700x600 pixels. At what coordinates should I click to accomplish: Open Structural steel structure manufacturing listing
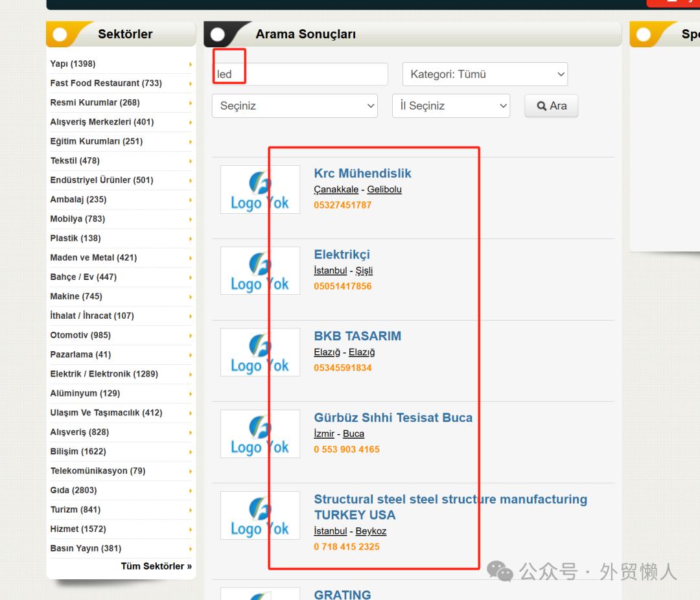(x=450, y=507)
